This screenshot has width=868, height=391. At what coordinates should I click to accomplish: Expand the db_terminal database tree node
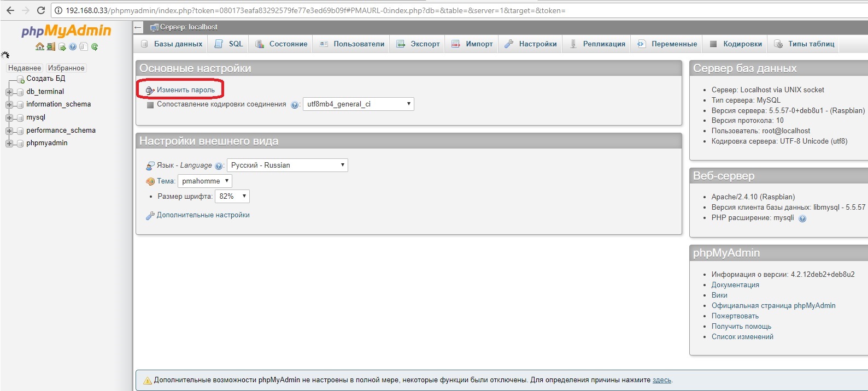tap(9, 92)
